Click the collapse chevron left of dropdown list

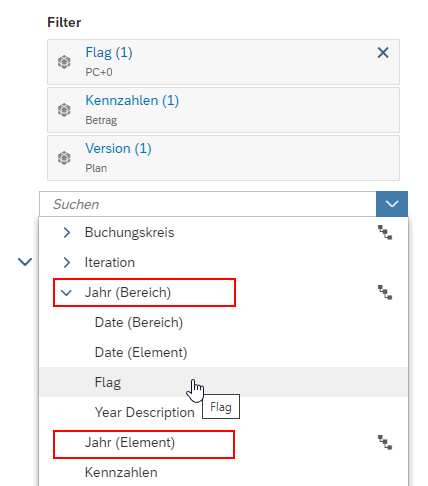[x=25, y=262]
